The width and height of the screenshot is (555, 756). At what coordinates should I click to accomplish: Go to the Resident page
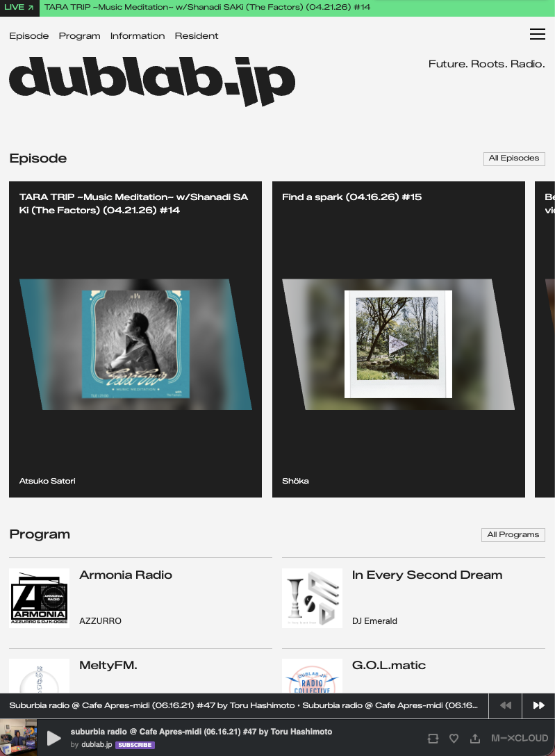coord(197,35)
